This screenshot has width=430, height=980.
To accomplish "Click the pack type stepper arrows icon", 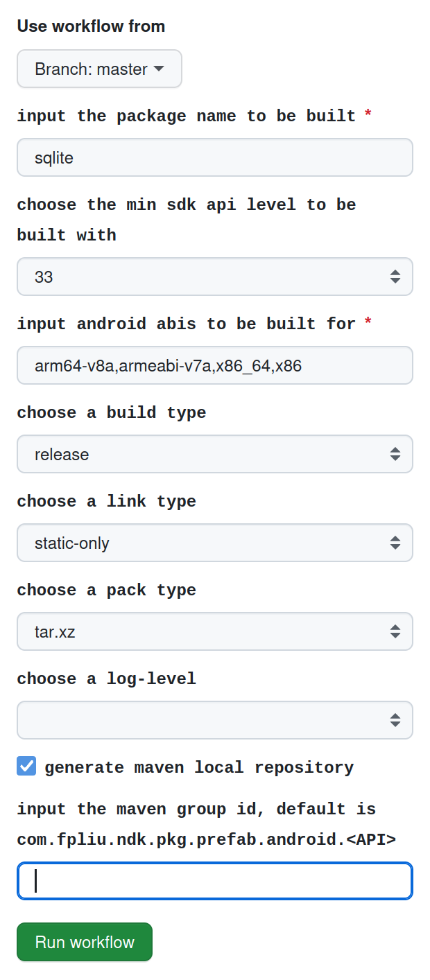I will [x=395, y=631].
